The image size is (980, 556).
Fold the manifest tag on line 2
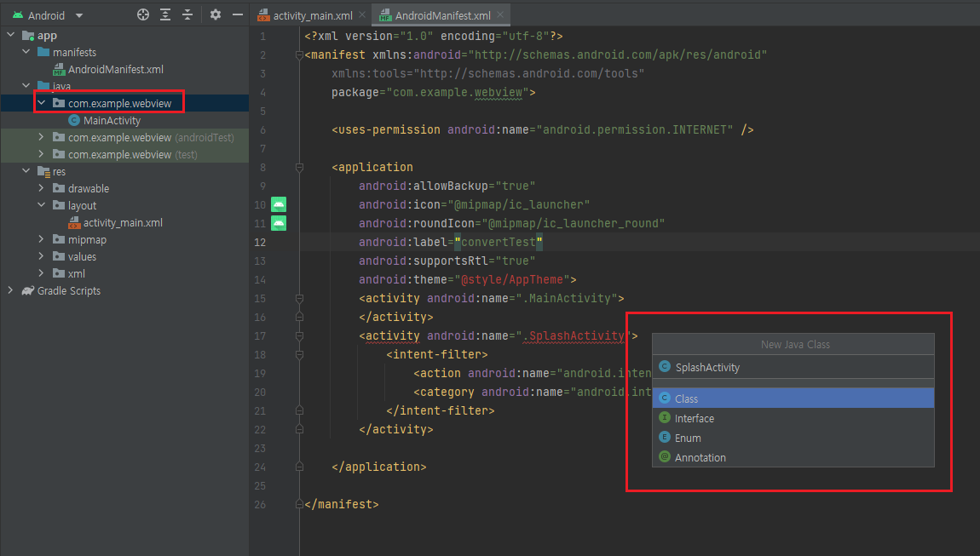(x=299, y=55)
